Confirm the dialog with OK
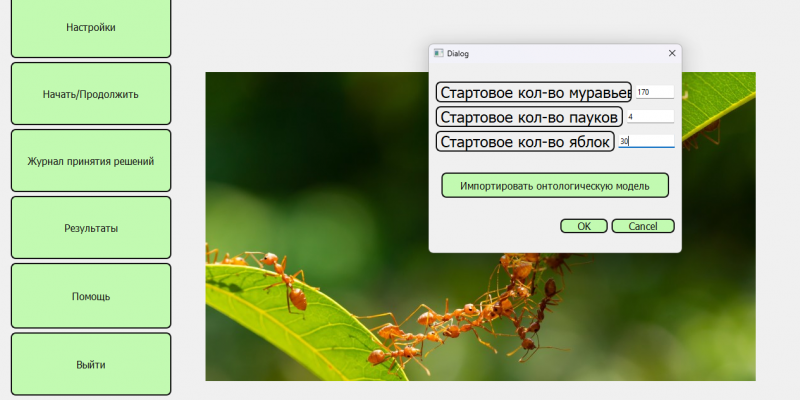The width and height of the screenshot is (800, 400). coord(584,226)
